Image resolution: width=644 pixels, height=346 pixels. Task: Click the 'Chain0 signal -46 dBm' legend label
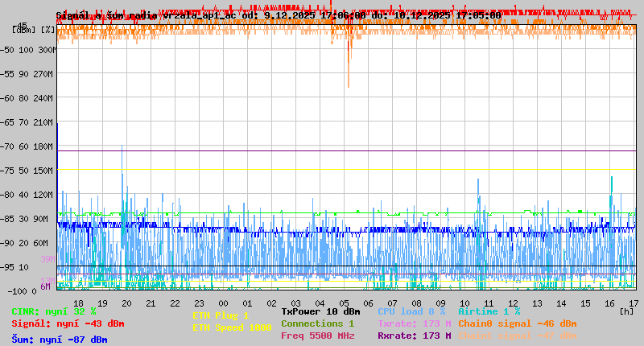518,323
